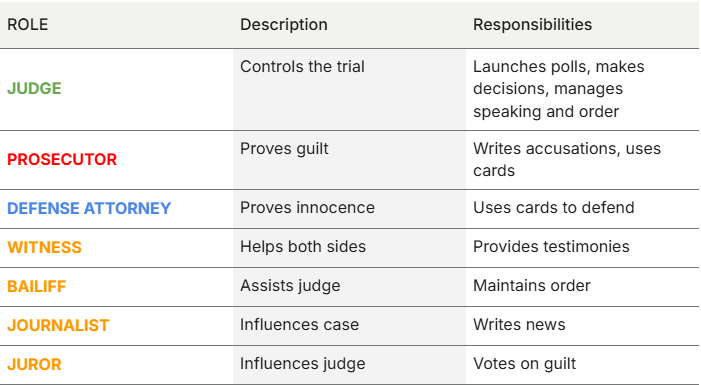The width and height of the screenshot is (701, 385).
Task: Click the 'Maintains order' cell
Action: (x=582, y=287)
